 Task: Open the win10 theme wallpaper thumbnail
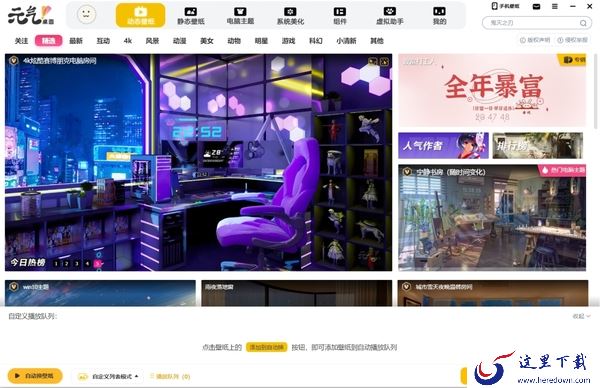pyautogui.click(x=100, y=293)
